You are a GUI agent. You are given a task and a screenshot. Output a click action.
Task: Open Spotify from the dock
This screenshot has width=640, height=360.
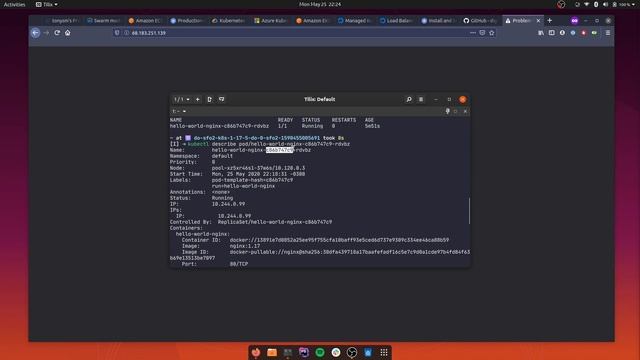[320, 352]
